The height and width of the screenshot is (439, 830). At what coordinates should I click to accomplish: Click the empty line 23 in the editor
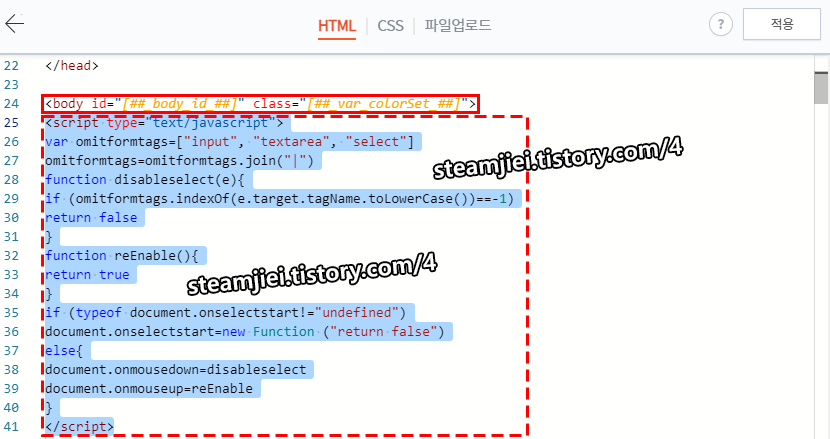[429, 85]
